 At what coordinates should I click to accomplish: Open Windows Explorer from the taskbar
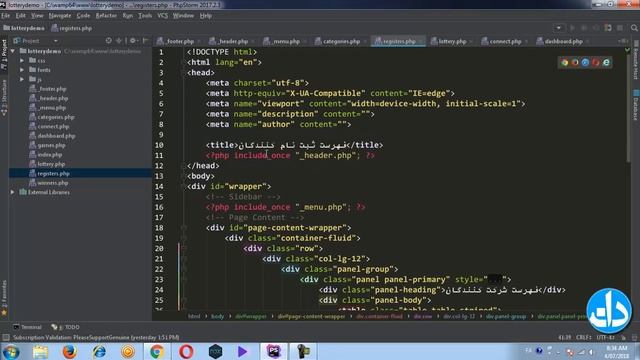point(40,351)
